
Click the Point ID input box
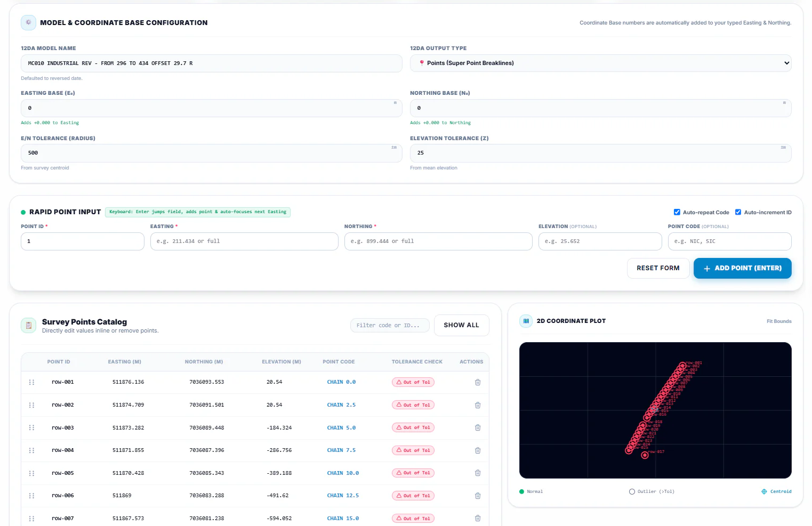[83, 241]
